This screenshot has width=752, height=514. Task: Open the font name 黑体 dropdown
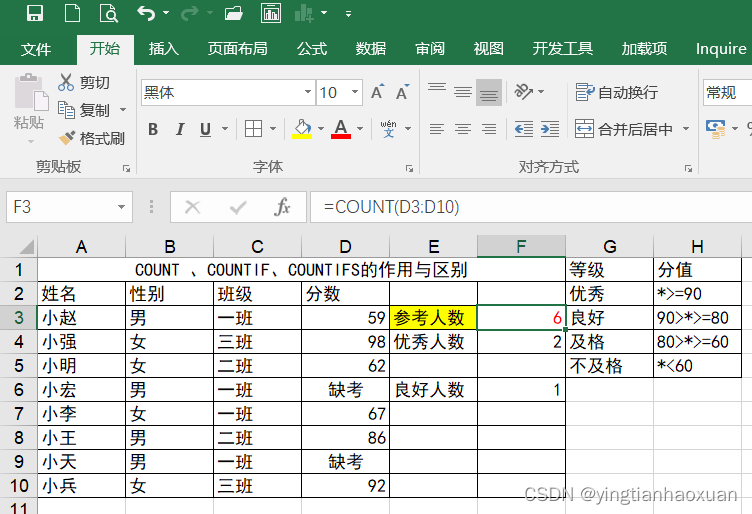coord(308,92)
